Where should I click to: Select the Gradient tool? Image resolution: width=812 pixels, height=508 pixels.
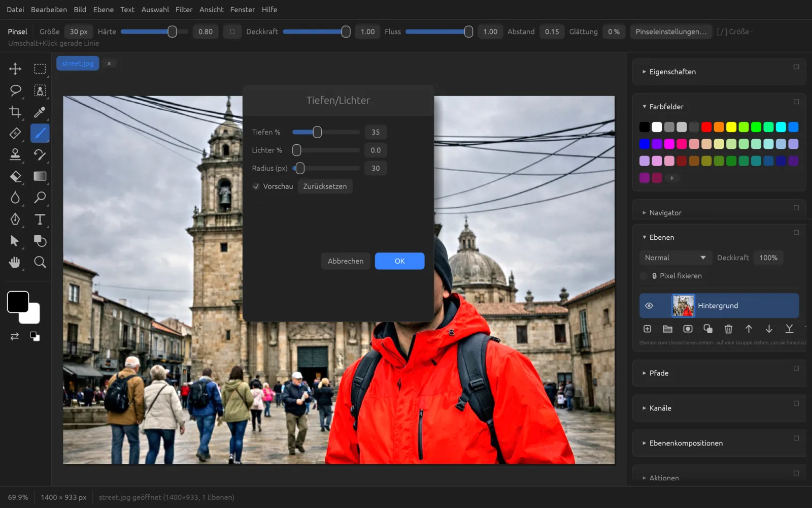click(x=40, y=176)
